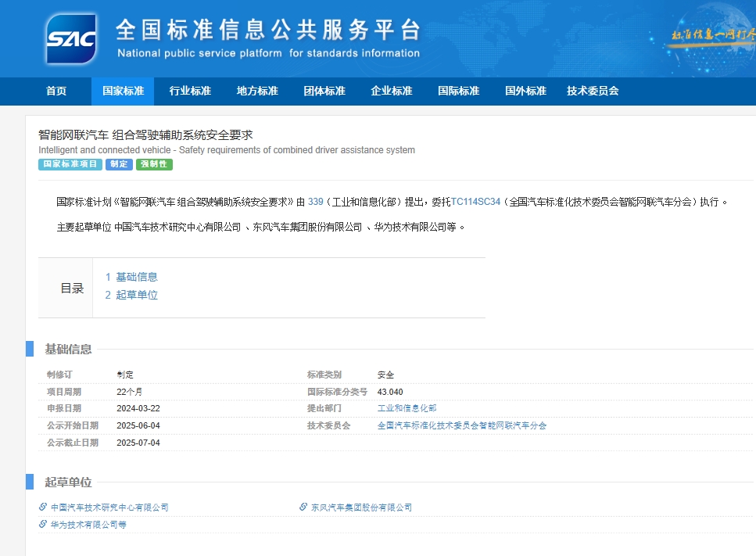Click the 工业和信息化部 department link
The width and height of the screenshot is (756, 556).
coord(407,408)
